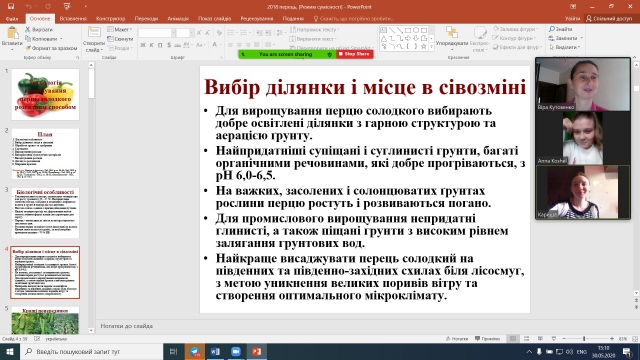The width and height of the screenshot is (640, 360).
Task: Click the Stop Share button
Action: [354, 54]
